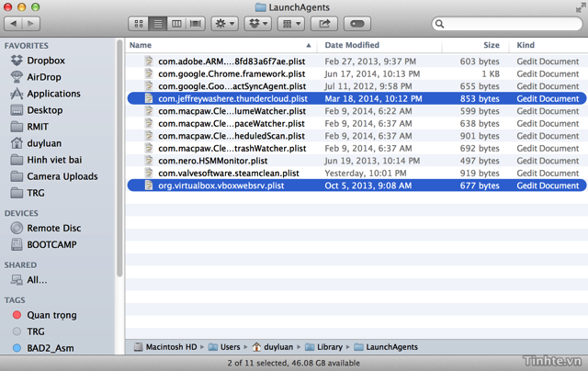The width and height of the screenshot is (588, 371).
Task: Switch to column view
Action: click(176, 24)
